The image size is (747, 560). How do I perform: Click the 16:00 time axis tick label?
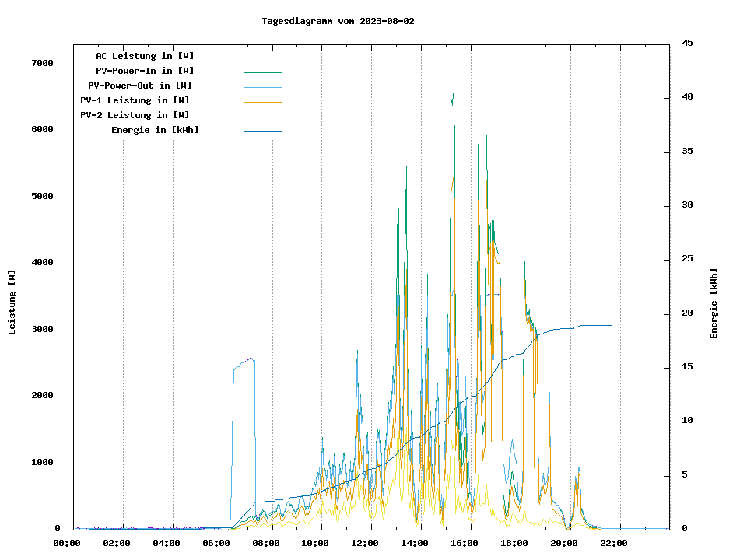465,543
